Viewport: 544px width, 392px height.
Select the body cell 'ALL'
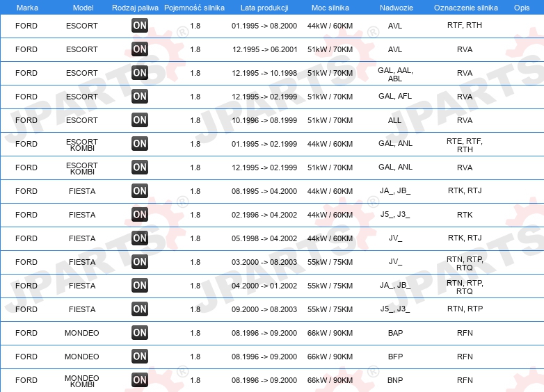tap(394, 120)
